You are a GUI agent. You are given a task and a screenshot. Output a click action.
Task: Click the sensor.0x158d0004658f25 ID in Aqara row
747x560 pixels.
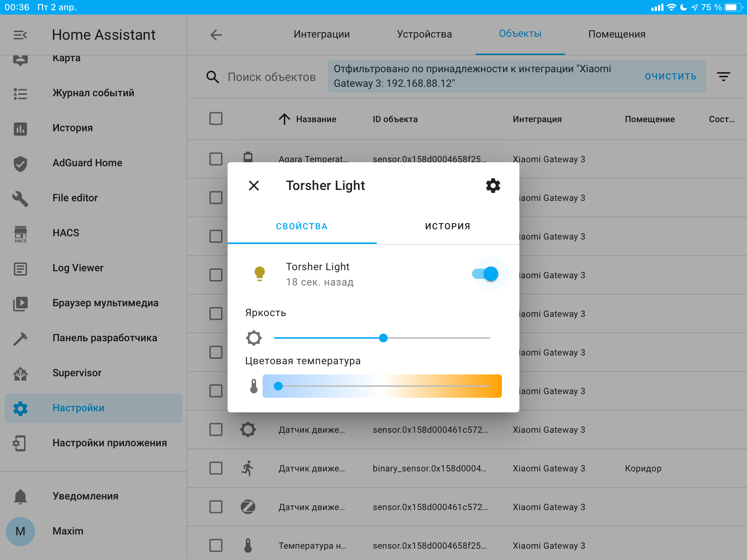[429, 159]
